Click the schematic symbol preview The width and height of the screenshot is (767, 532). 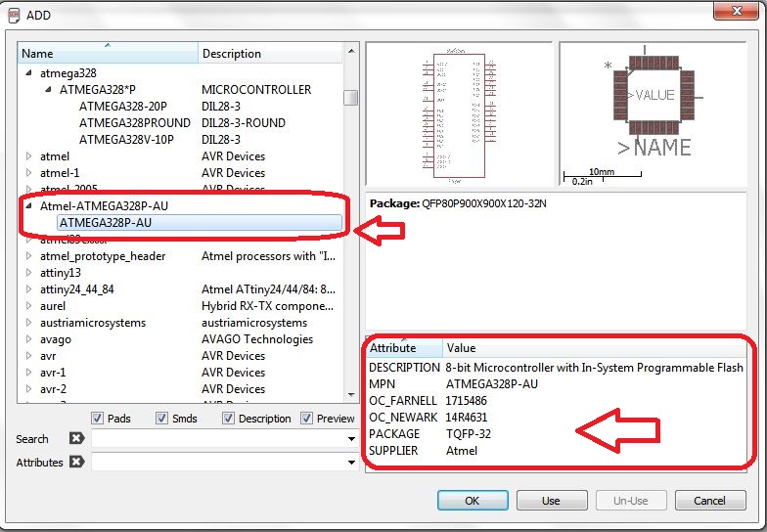(459, 114)
